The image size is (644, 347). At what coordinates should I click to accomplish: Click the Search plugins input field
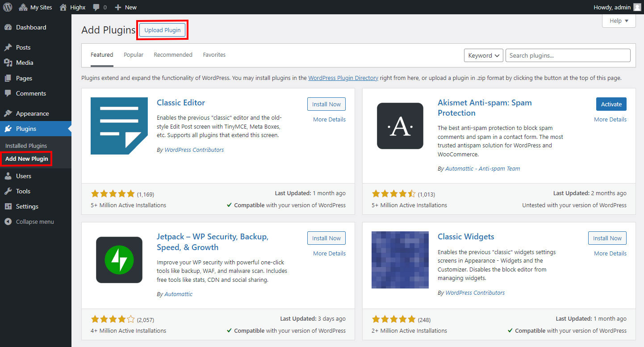pos(568,55)
